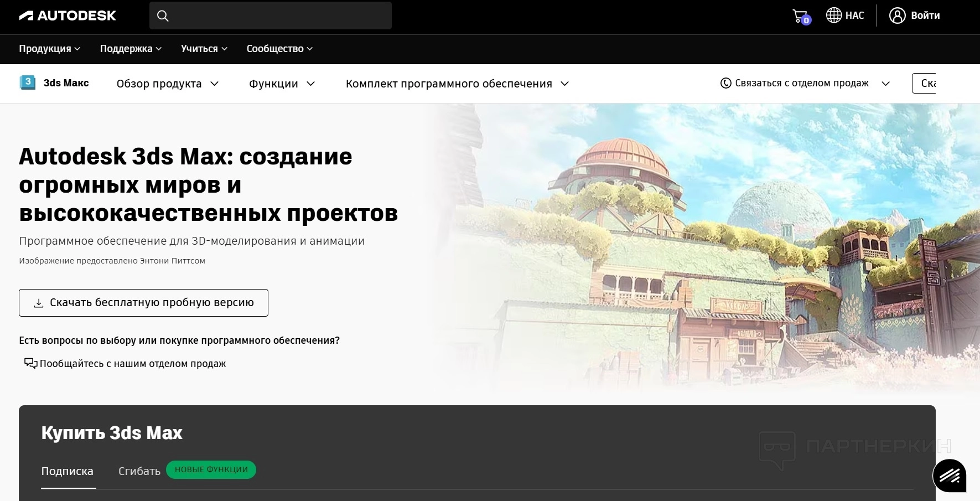
Task: Click the Autodesk logo
Action: 68,16
